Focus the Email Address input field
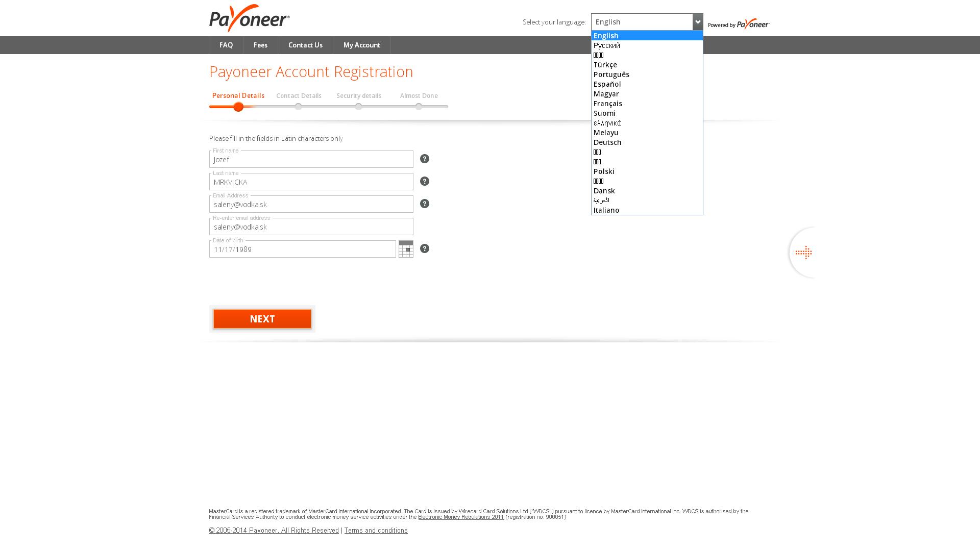The image size is (980, 551). tap(311, 204)
